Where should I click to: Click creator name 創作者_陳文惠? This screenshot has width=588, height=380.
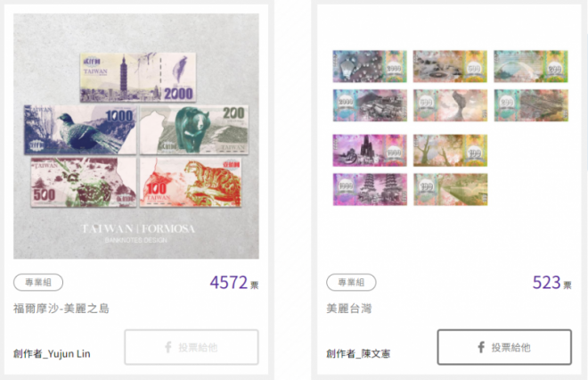[358, 354]
